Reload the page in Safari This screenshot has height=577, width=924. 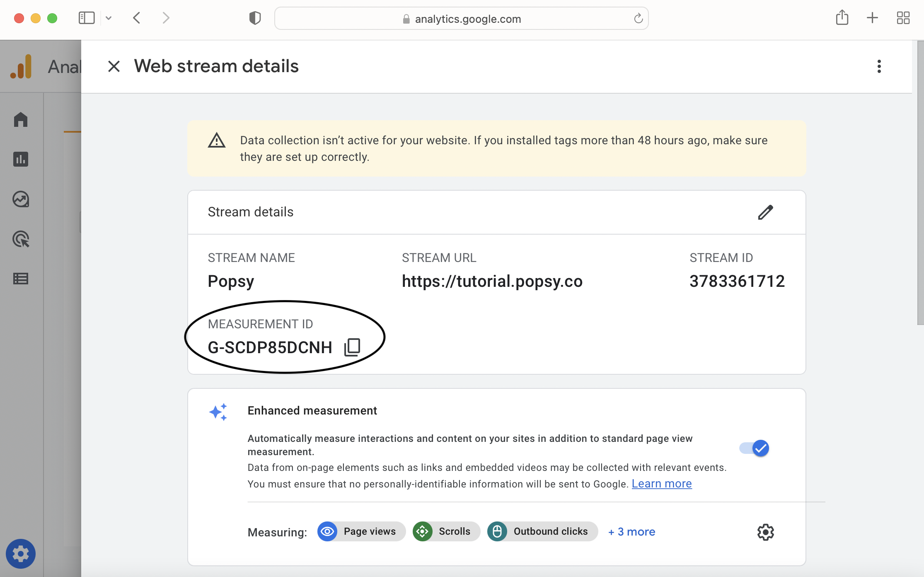[x=638, y=19]
